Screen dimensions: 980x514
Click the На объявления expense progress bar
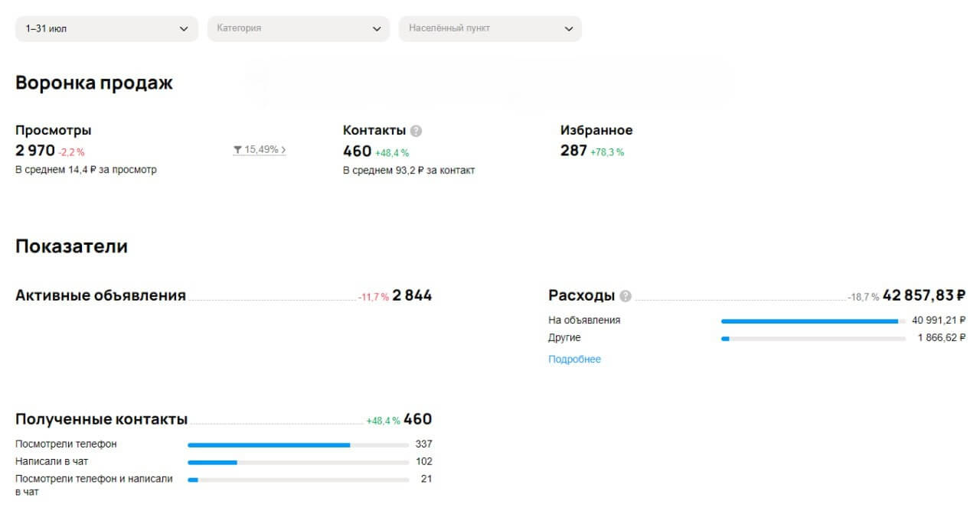pyautogui.click(x=813, y=321)
